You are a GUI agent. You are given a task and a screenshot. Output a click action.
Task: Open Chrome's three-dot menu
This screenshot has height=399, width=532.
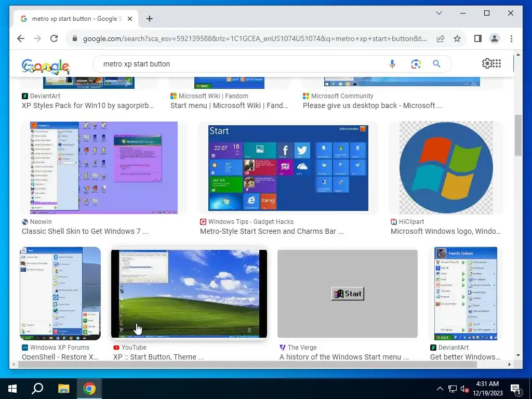pos(511,38)
